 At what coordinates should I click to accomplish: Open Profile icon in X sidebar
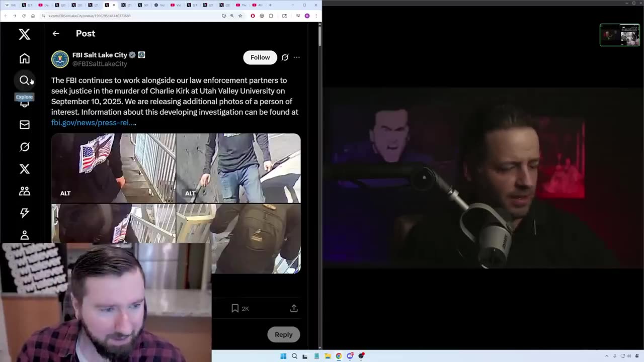24,235
